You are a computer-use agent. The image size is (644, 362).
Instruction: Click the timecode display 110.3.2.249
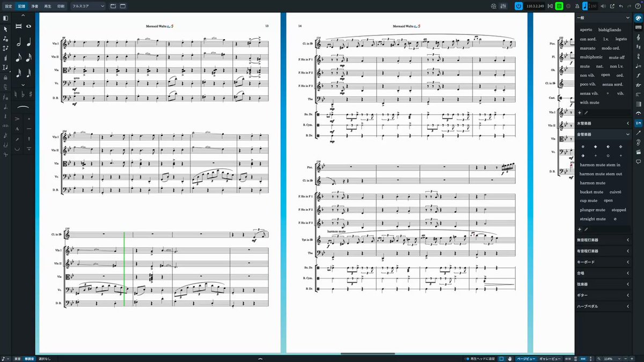coord(535,6)
